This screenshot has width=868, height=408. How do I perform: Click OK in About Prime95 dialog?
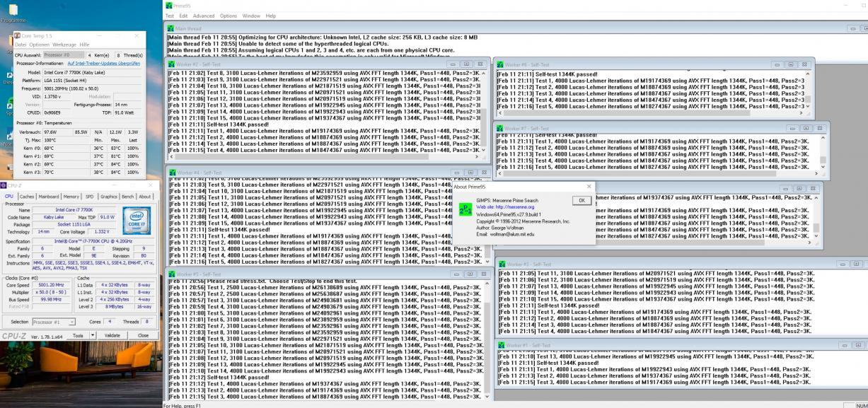pyautogui.click(x=581, y=200)
